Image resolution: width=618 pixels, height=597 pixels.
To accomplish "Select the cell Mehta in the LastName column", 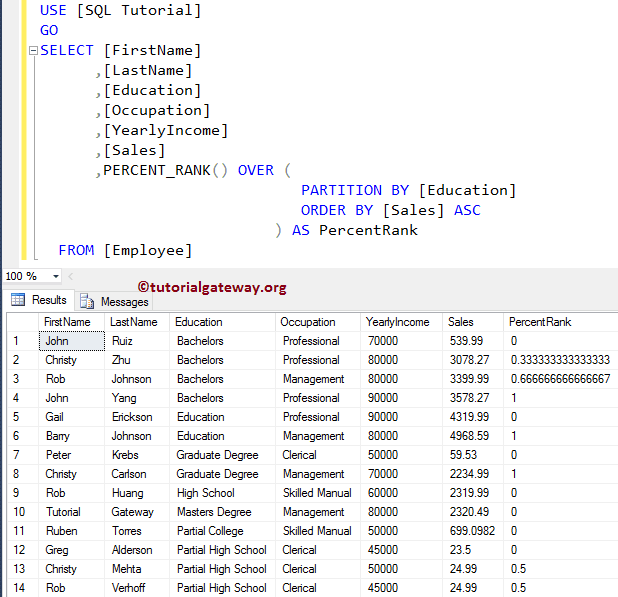I will (x=137, y=569).
